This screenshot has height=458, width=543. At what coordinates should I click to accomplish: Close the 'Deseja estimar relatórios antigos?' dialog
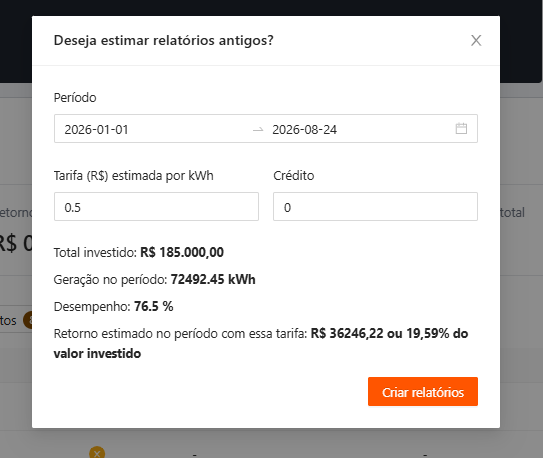(476, 41)
